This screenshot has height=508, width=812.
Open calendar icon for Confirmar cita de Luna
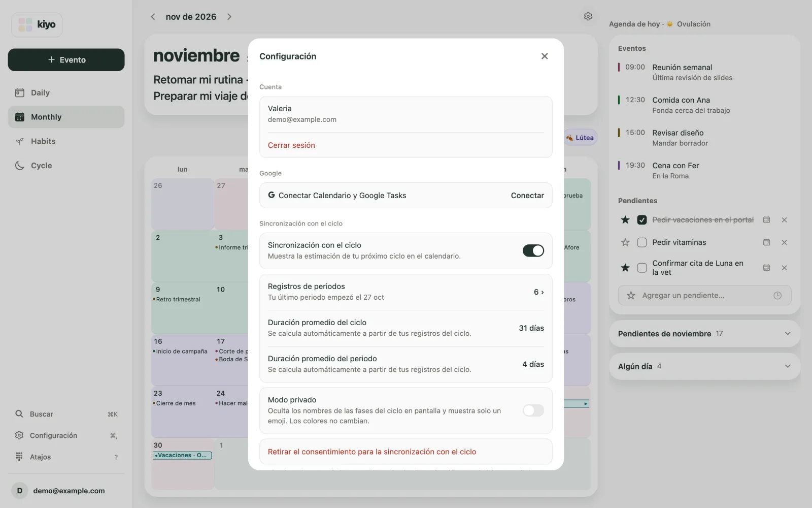766,268
